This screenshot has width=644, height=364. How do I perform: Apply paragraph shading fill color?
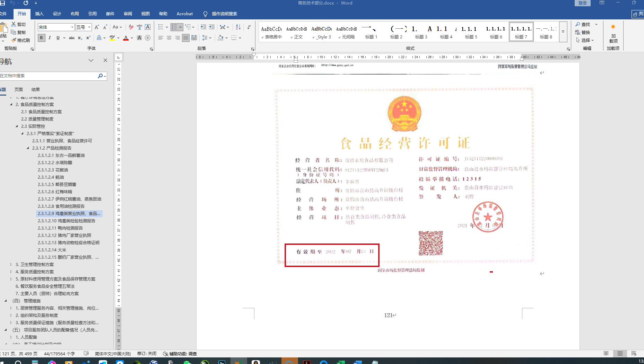click(x=220, y=38)
